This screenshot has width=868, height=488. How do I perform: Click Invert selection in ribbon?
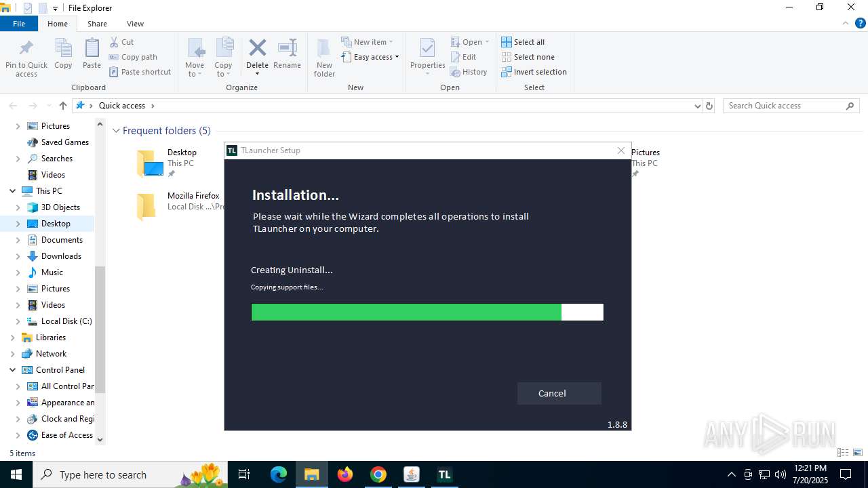[534, 72]
